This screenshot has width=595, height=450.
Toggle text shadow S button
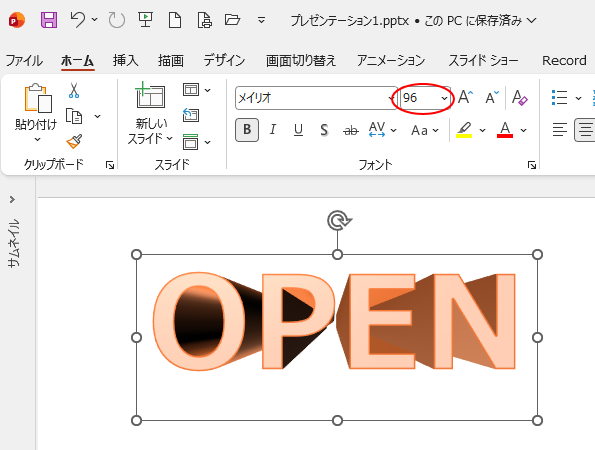click(x=324, y=130)
